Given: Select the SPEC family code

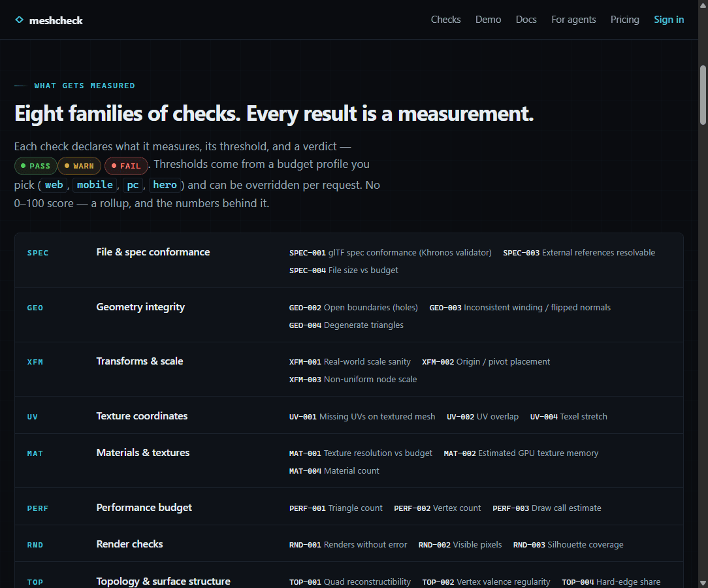Looking at the screenshot, I should click(x=38, y=253).
